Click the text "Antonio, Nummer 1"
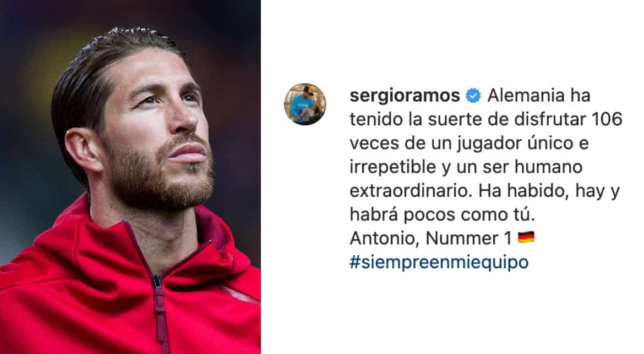Screen dimensions: 644x354 (x=430, y=239)
